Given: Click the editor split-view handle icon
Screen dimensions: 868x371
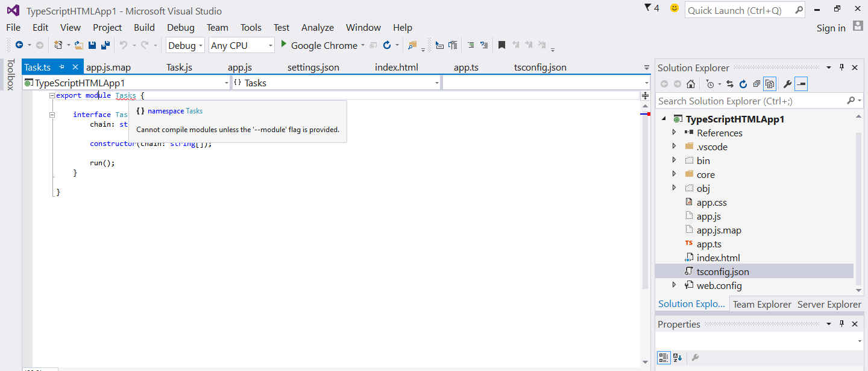Looking at the screenshot, I should pos(645,95).
